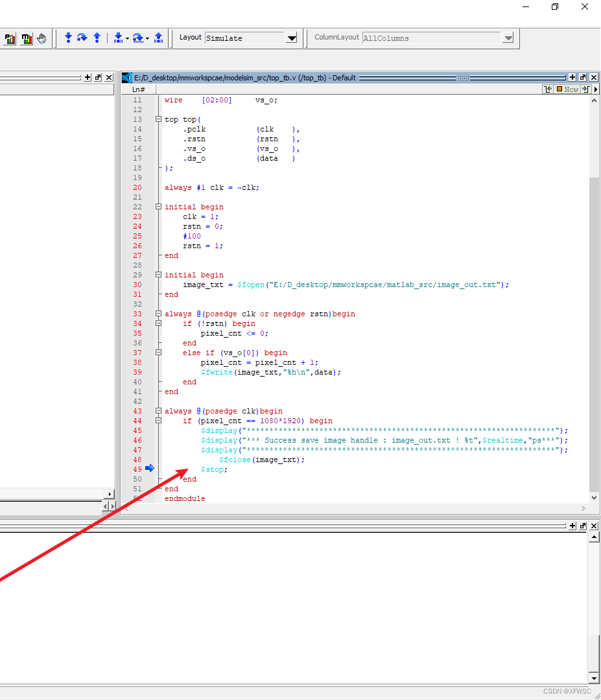The height and width of the screenshot is (700, 601).
Task: Open the ColumnLayout dropdown showing AllColumns
Action: (508, 38)
